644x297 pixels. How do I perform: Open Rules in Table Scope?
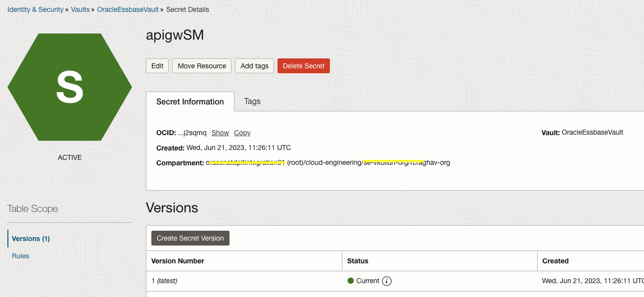(21, 256)
